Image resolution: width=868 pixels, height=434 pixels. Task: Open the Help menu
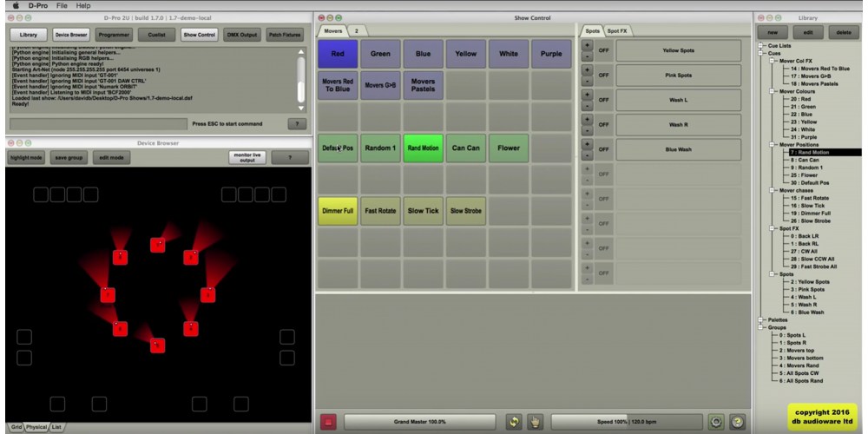[x=83, y=5]
